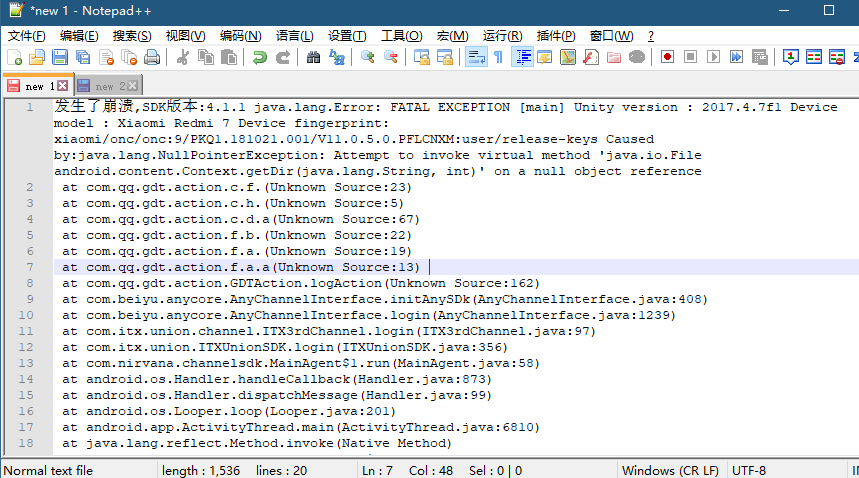Click the Ln : 7 status bar field
859x478 pixels.
pos(377,470)
